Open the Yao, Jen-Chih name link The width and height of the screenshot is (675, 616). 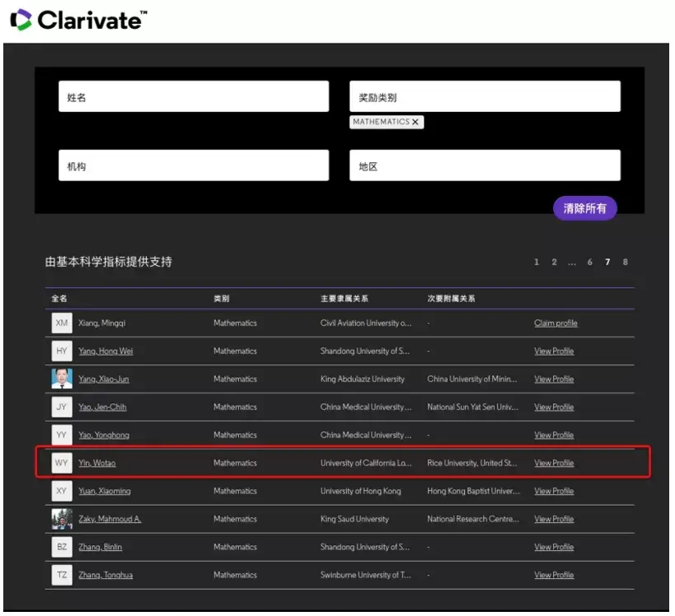click(x=102, y=408)
